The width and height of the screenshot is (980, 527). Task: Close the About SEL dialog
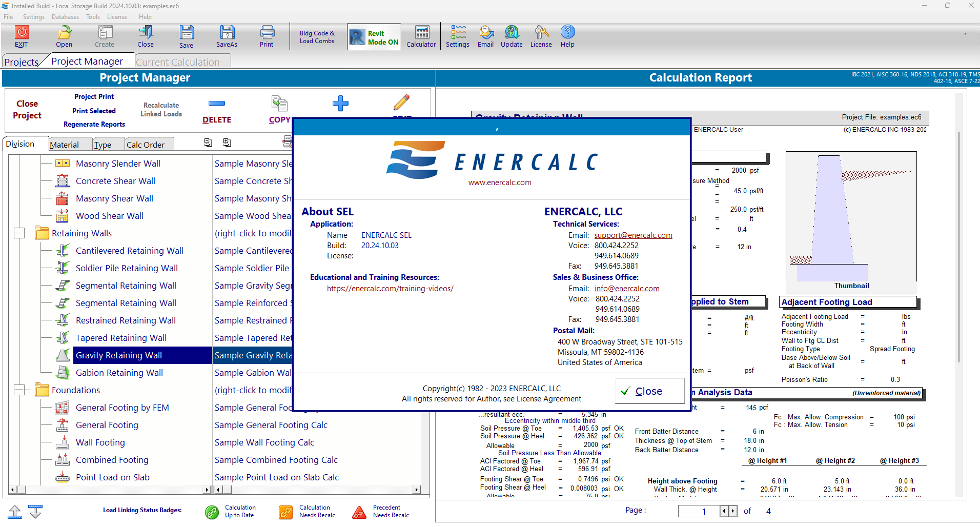(649, 391)
